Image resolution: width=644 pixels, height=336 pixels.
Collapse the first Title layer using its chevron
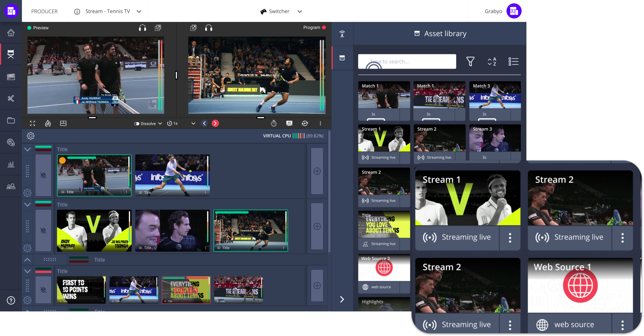coord(27,149)
